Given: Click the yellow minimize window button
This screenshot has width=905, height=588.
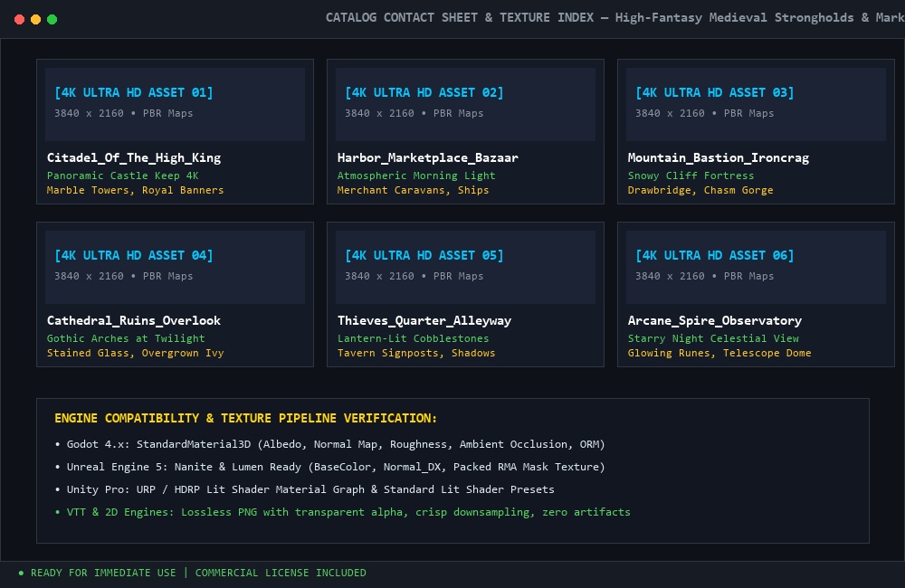Looking at the screenshot, I should click(35, 20).
